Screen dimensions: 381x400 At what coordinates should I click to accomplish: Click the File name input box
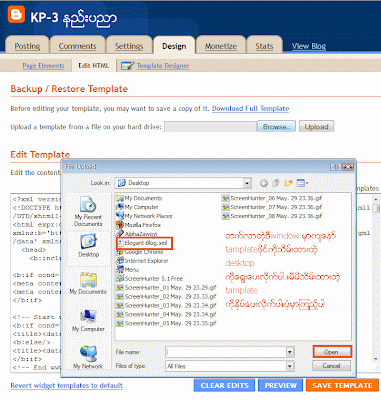pos(226,352)
